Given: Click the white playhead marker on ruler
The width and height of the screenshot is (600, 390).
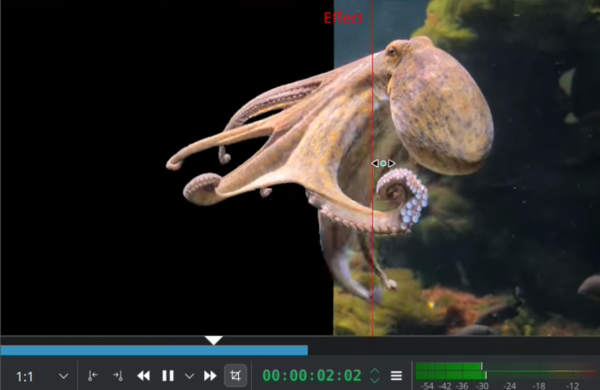Looking at the screenshot, I should point(214,340).
